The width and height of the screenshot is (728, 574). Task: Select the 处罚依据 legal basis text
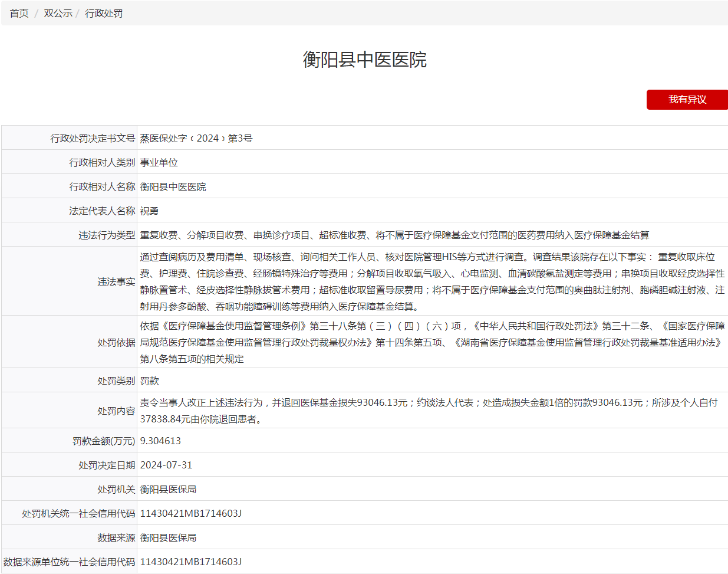(431, 342)
